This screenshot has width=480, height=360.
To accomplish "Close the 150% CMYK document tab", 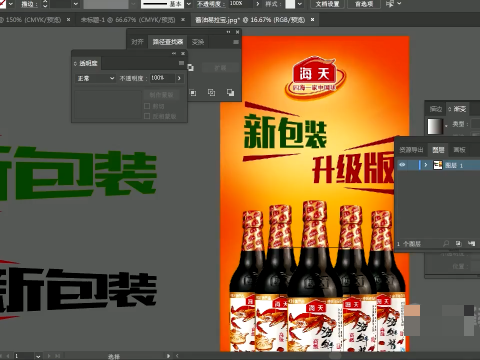I will pos(68,20).
